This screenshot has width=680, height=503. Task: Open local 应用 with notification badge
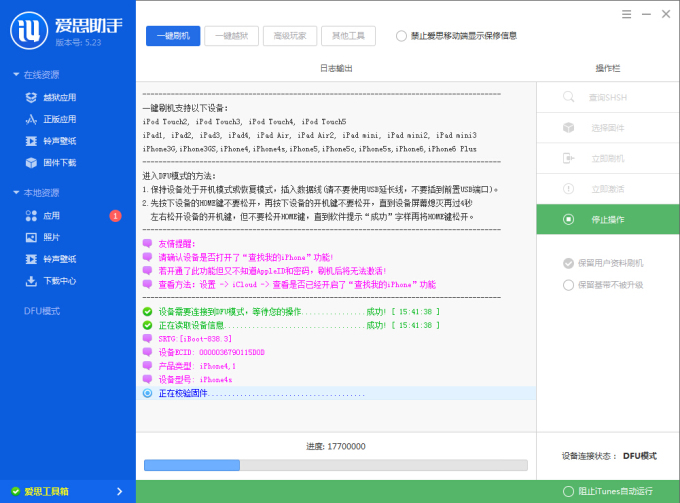tap(52, 215)
